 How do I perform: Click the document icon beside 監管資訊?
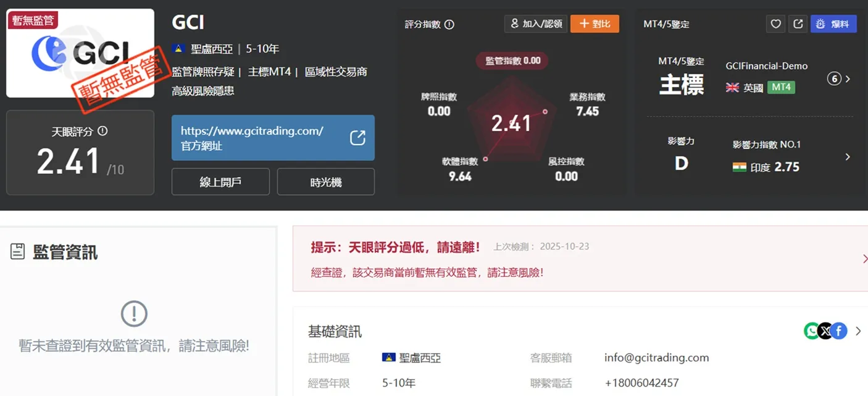tap(18, 251)
